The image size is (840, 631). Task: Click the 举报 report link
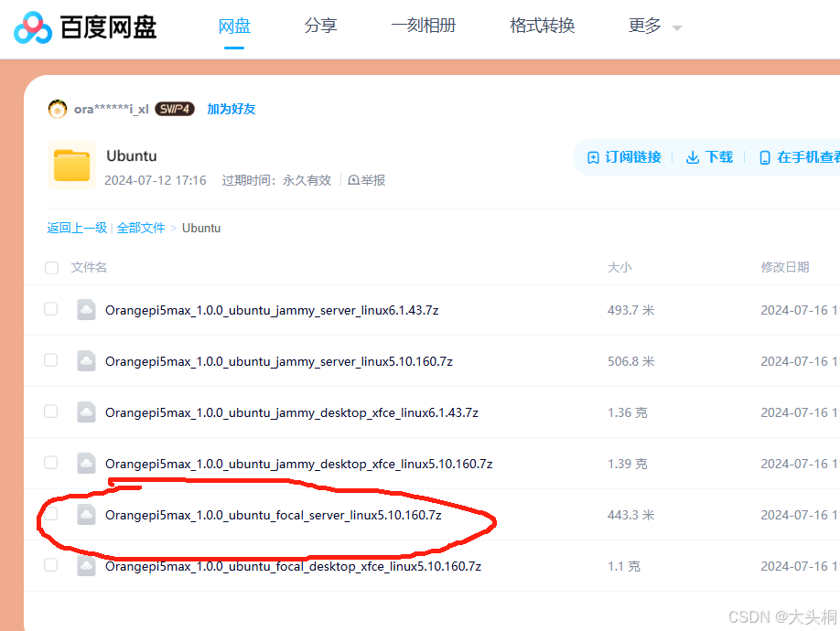(366, 180)
